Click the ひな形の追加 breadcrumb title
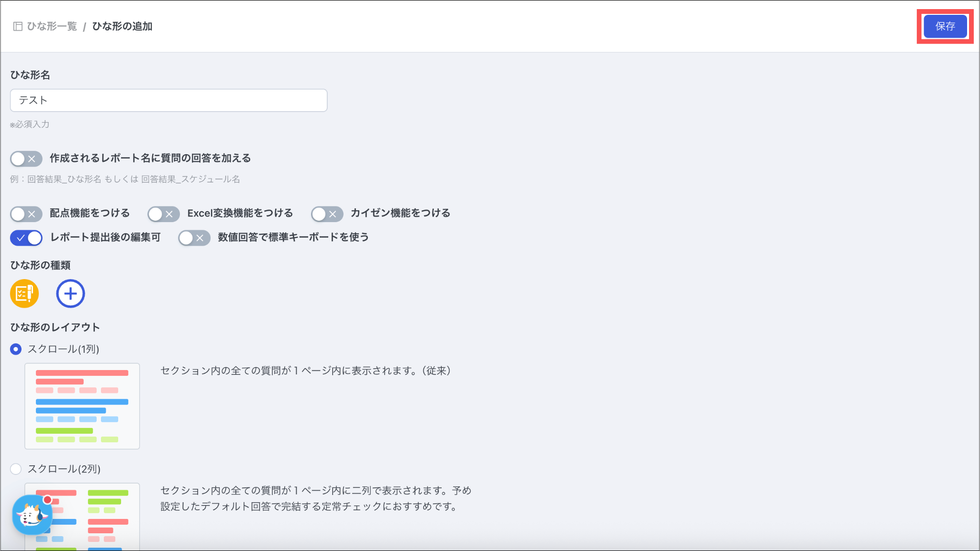Viewport: 980px width, 551px height. 122,26
